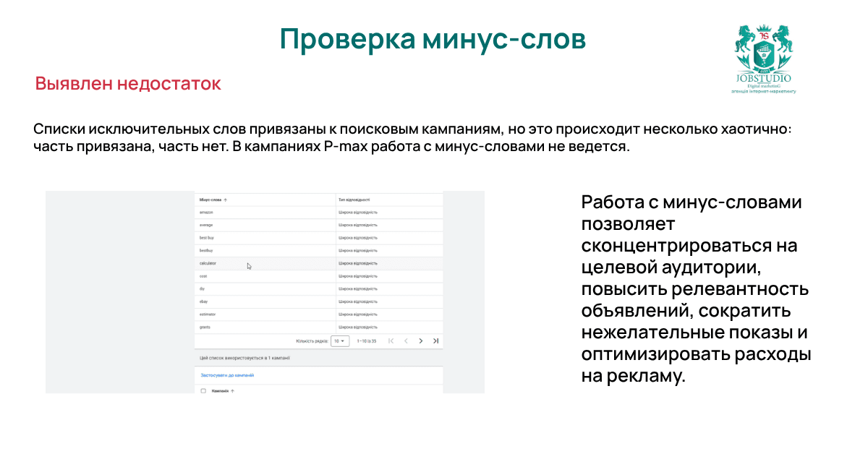Select the cost keyword row

319,276
